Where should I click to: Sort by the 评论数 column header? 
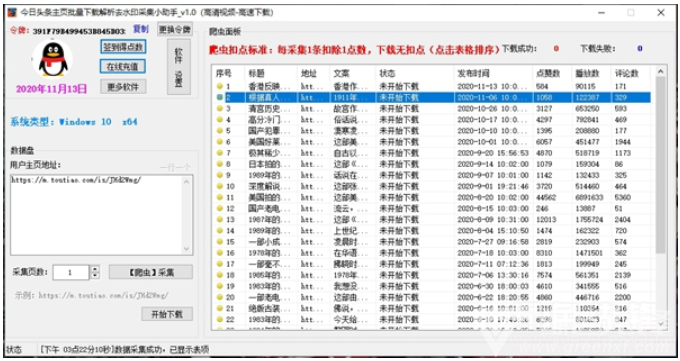click(626, 73)
